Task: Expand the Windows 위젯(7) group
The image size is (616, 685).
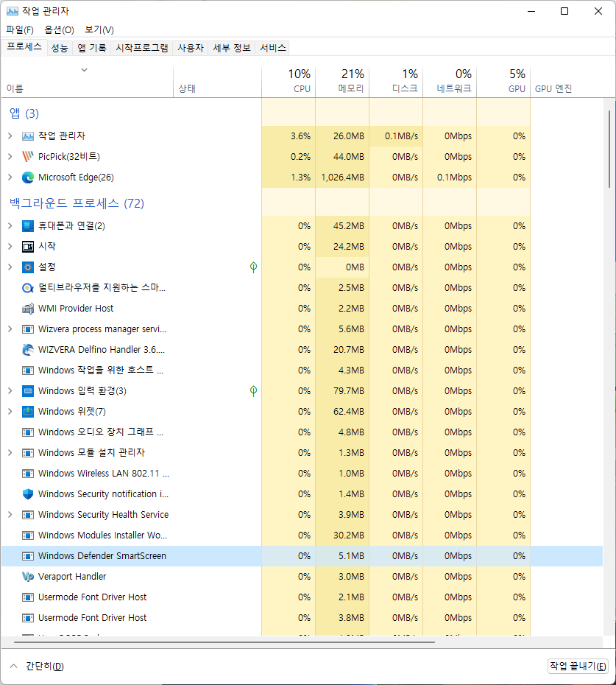Action: (10, 412)
